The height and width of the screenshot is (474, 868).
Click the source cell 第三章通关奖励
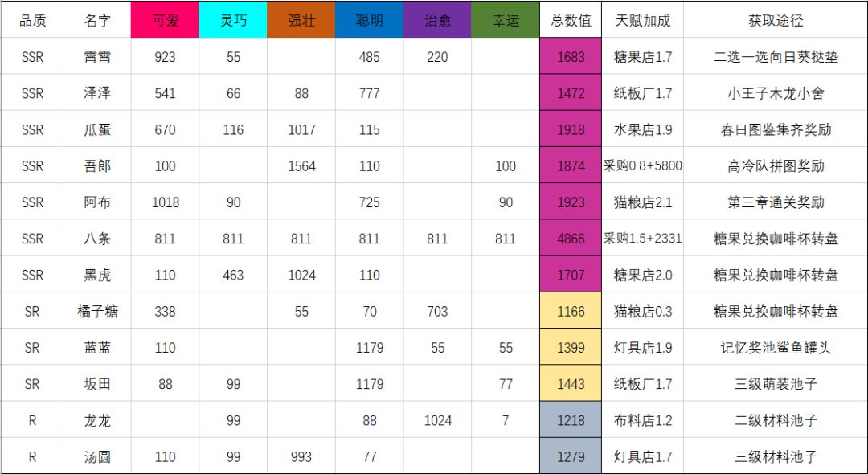click(776, 202)
